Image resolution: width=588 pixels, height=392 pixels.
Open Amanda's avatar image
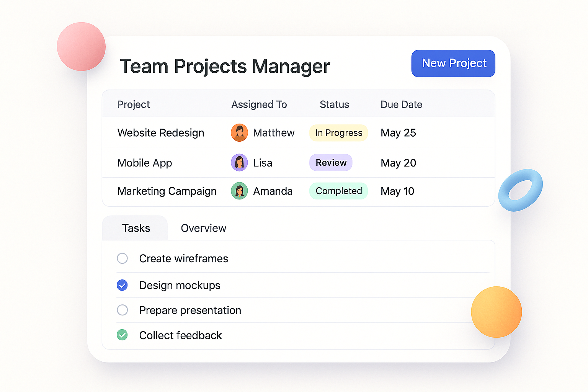(x=239, y=191)
